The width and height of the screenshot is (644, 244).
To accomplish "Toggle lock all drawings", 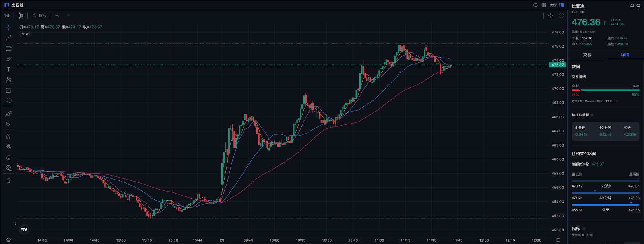I will click(x=8, y=157).
